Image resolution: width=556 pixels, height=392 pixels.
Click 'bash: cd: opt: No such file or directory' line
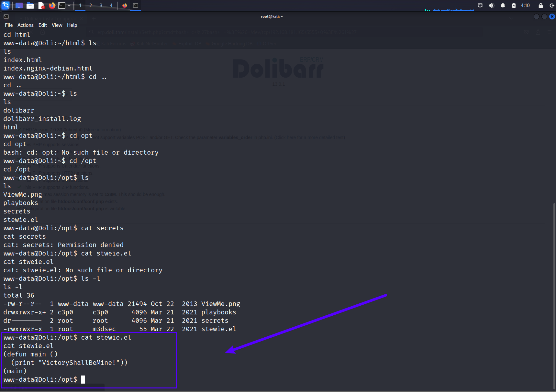coord(81,152)
